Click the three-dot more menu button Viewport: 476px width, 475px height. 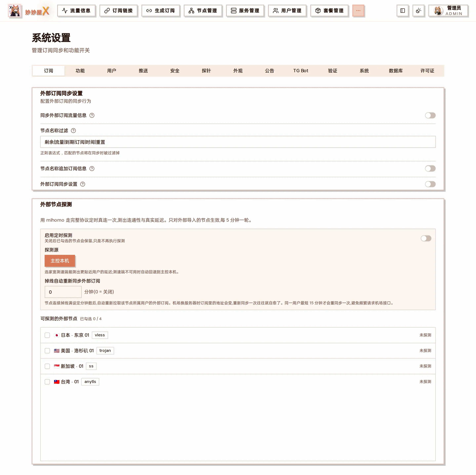[358, 11]
